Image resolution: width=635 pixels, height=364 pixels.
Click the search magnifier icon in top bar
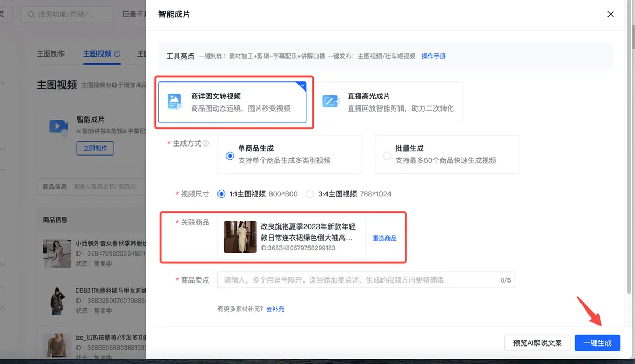point(31,14)
